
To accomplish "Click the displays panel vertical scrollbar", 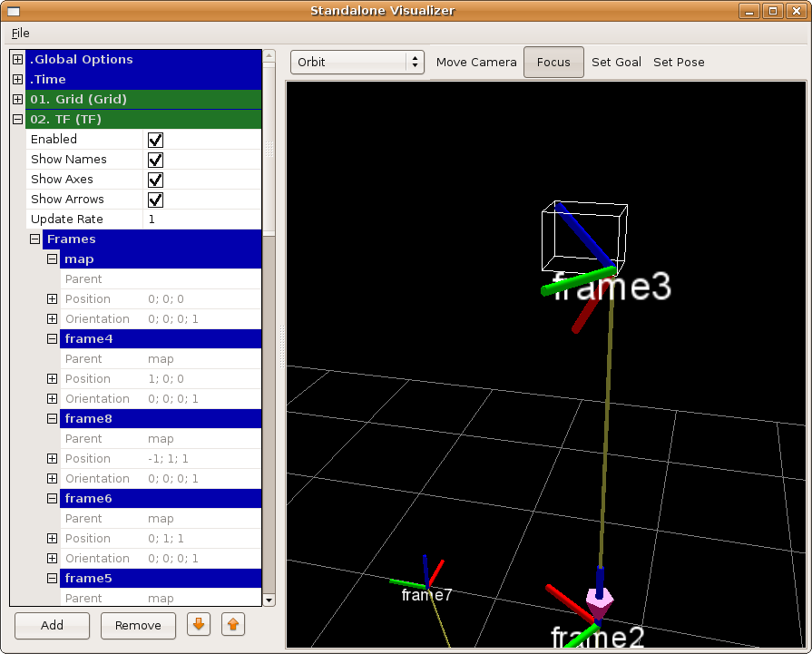I will click(269, 363).
